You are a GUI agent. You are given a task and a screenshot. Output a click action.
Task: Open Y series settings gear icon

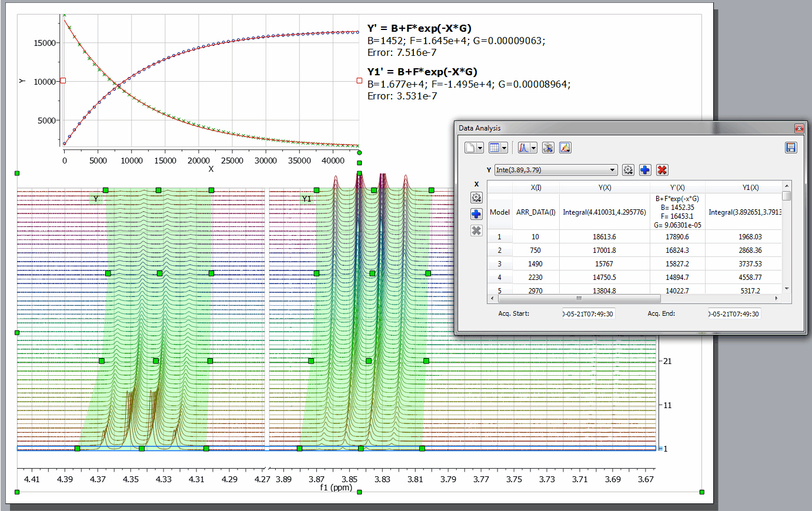(x=628, y=170)
